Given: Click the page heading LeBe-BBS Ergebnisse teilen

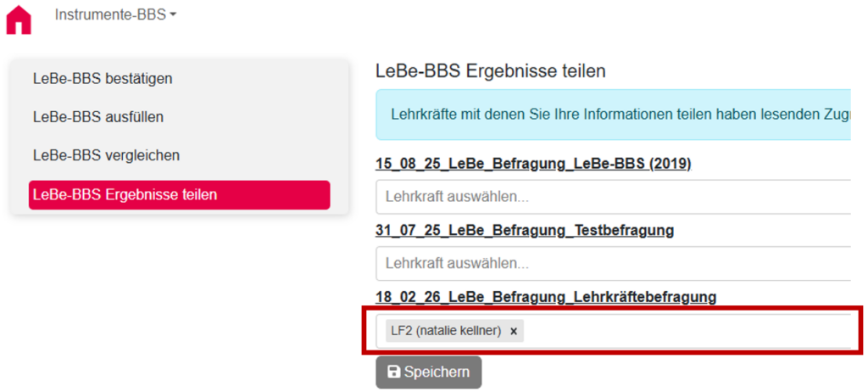Looking at the screenshot, I should pos(490,71).
